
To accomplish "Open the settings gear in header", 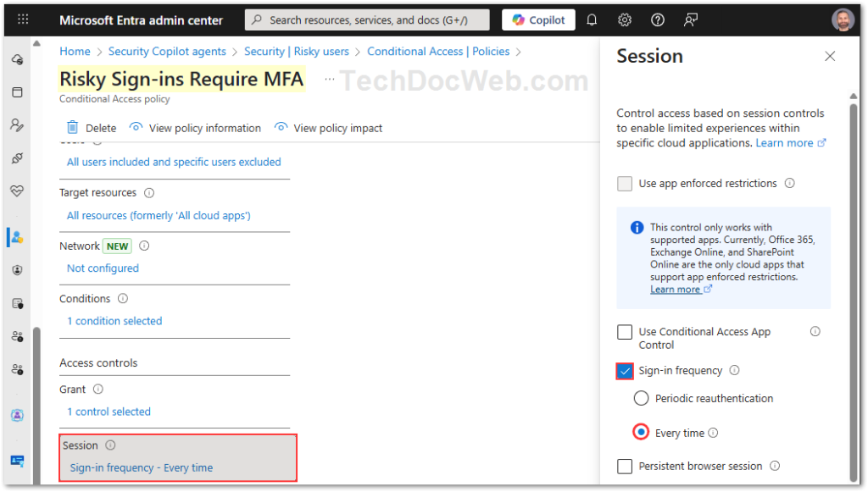I will (625, 19).
